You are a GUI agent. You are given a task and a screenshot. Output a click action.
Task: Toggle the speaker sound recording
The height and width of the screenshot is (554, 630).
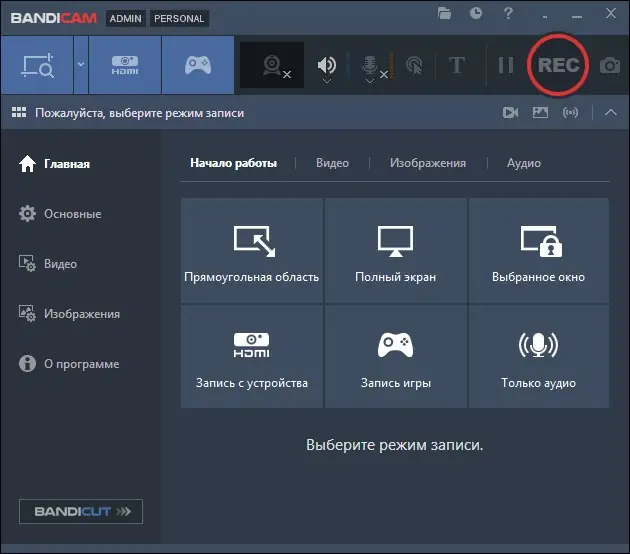click(x=327, y=64)
